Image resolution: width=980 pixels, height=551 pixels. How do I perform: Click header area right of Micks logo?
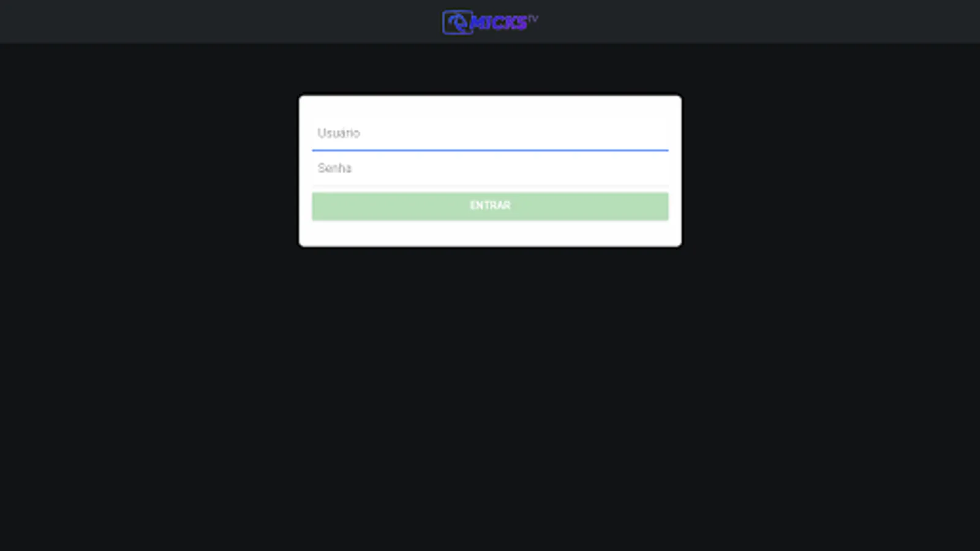coord(759,21)
